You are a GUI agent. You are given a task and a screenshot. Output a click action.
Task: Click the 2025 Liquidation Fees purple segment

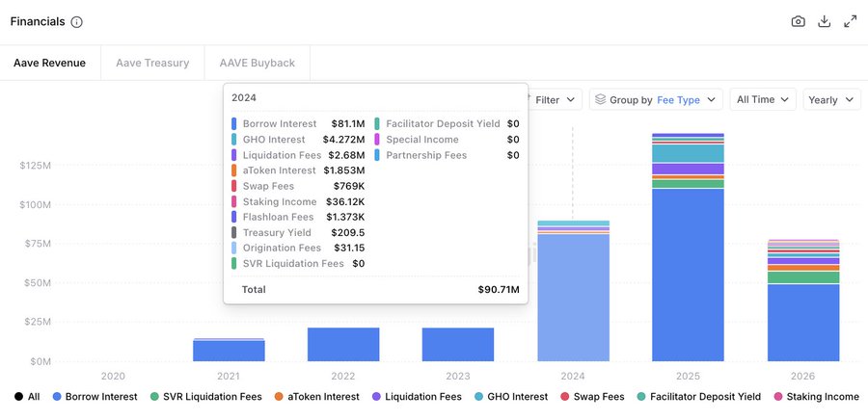click(x=688, y=169)
